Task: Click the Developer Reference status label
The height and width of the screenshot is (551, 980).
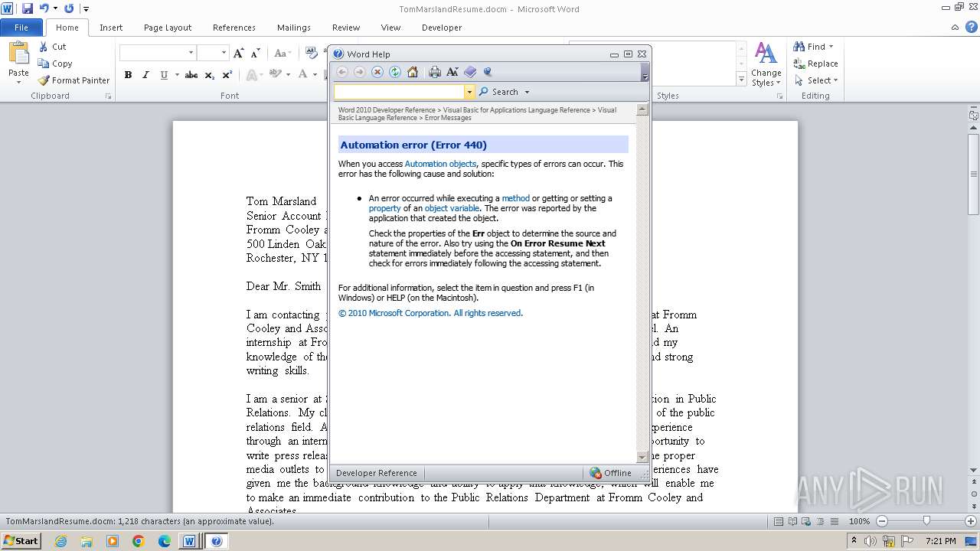Action: [377, 473]
